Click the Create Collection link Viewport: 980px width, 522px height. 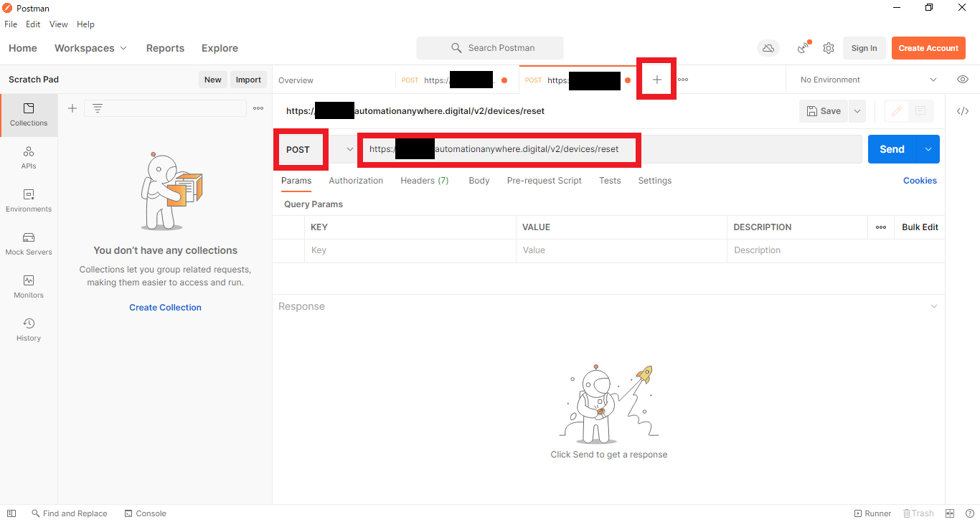pyautogui.click(x=165, y=308)
